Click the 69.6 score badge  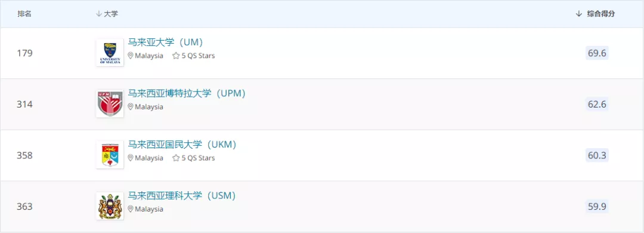pyautogui.click(x=597, y=53)
